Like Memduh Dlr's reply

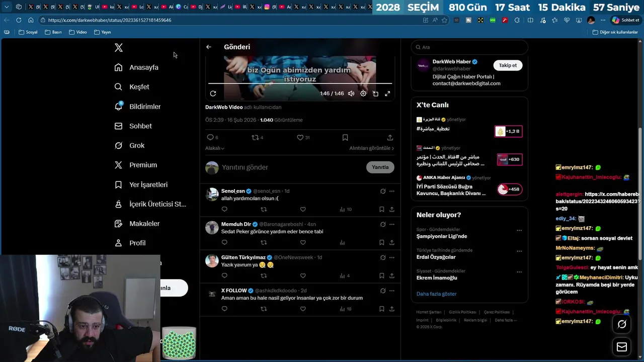[303, 242]
